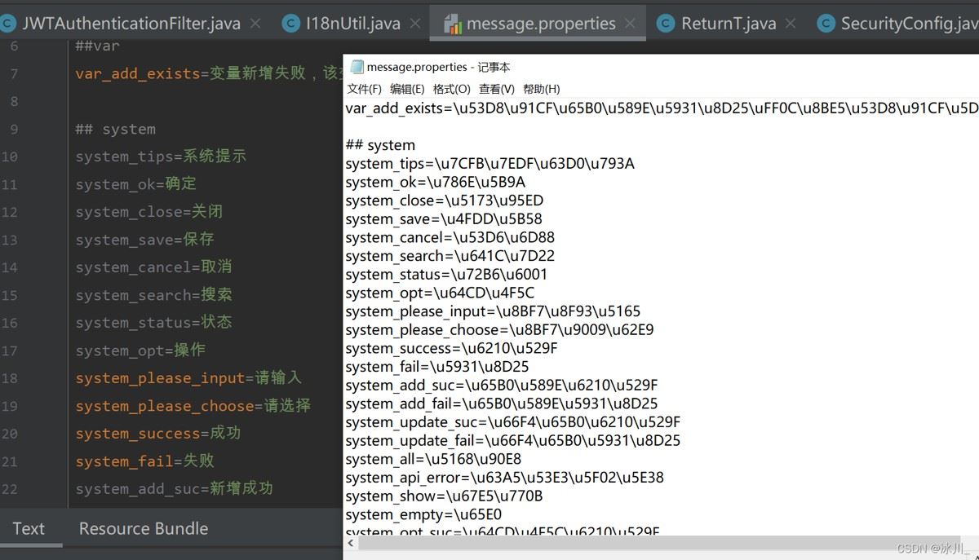979x560 pixels.
Task: Click system_opt=\u64CD\u4F5C line in Notepad
Action: point(440,293)
